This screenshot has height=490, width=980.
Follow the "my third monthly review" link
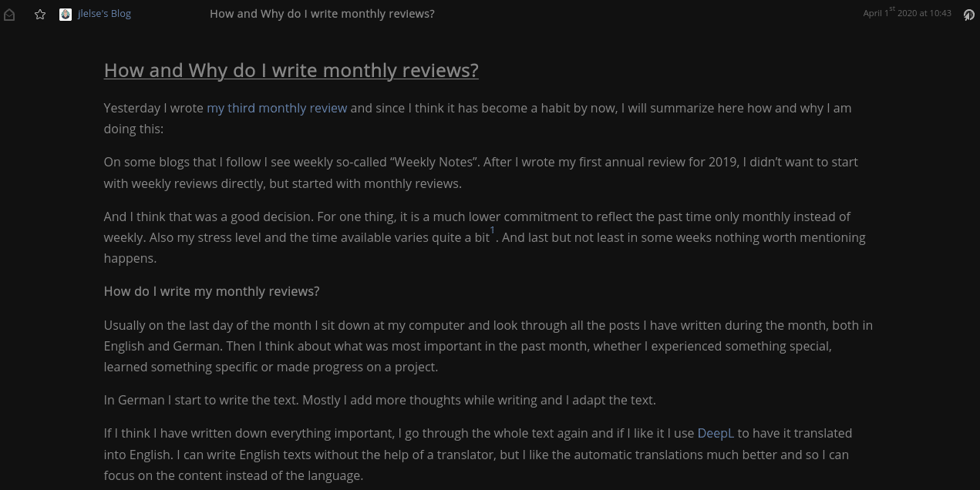coord(276,108)
